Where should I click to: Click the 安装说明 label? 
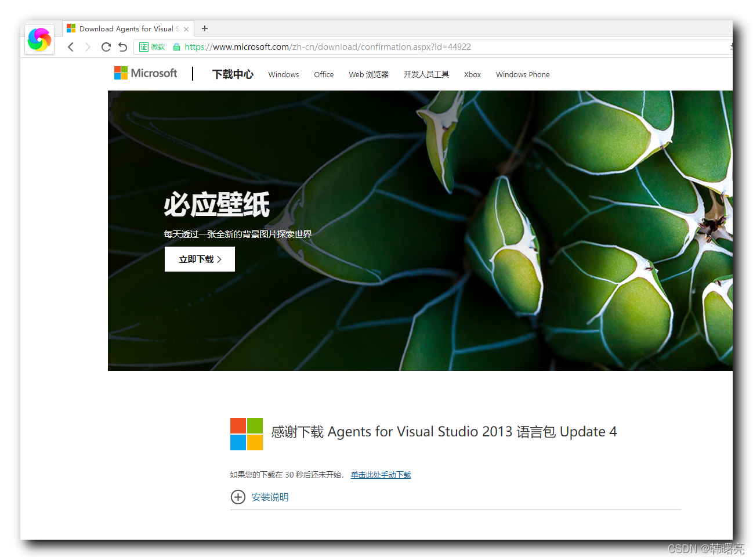click(270, 497)
